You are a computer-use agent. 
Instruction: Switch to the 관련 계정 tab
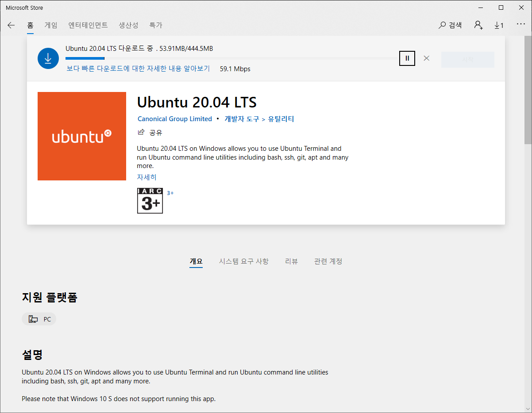[328, 261]
